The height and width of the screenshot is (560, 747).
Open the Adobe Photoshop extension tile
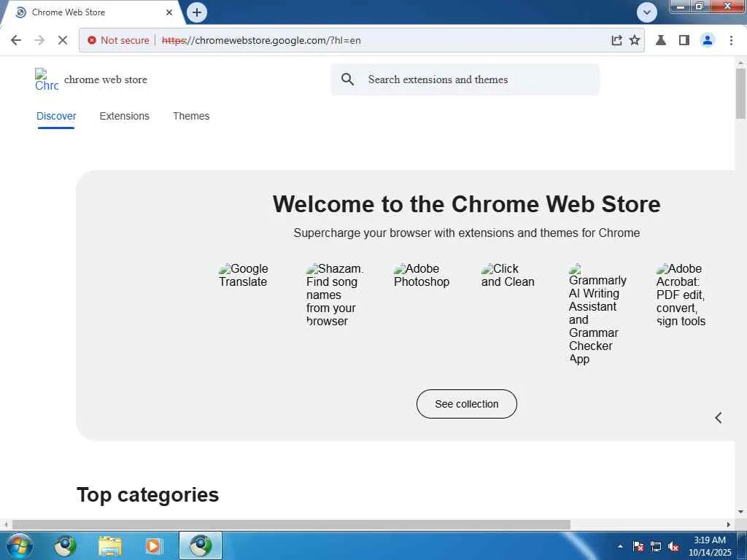tap(422, 275)
